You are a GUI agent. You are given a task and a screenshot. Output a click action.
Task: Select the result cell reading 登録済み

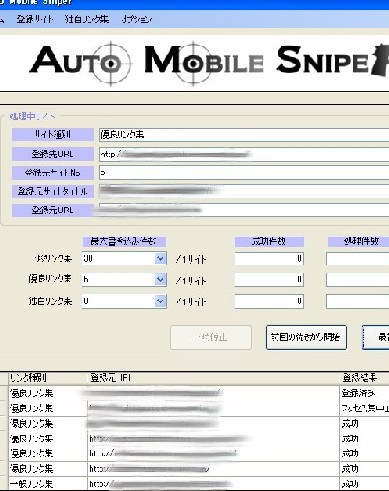click(364, 394)
